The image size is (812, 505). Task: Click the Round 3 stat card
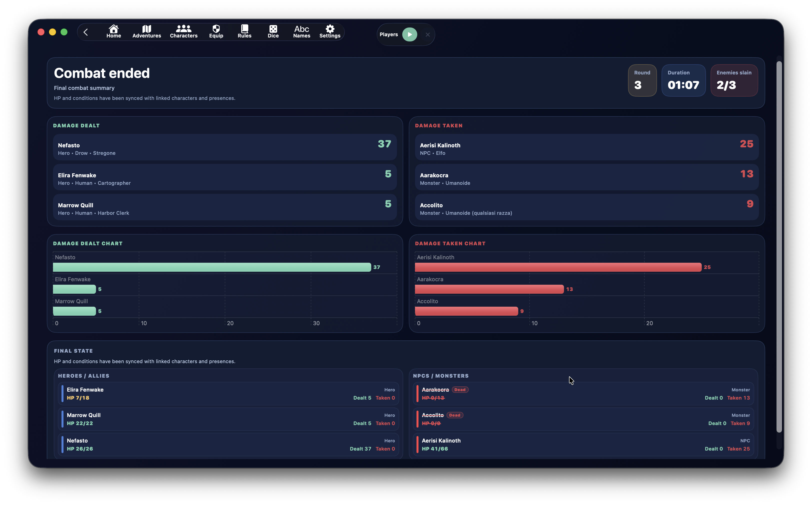click(642, 80)
